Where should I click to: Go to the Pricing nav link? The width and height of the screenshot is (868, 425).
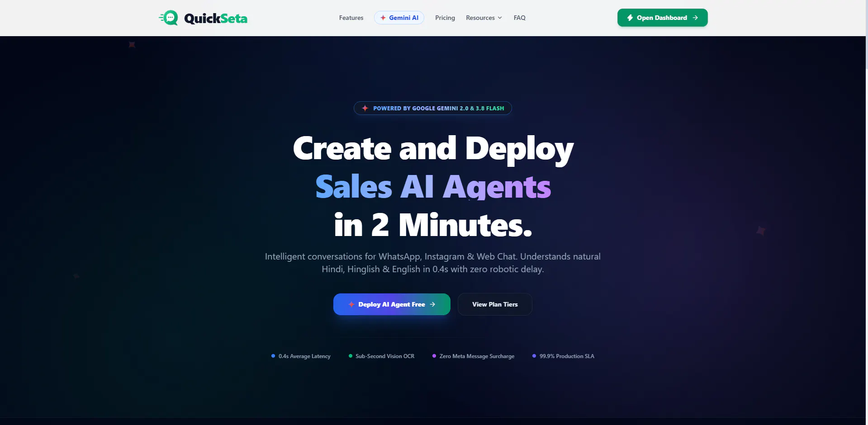[445, 18]
